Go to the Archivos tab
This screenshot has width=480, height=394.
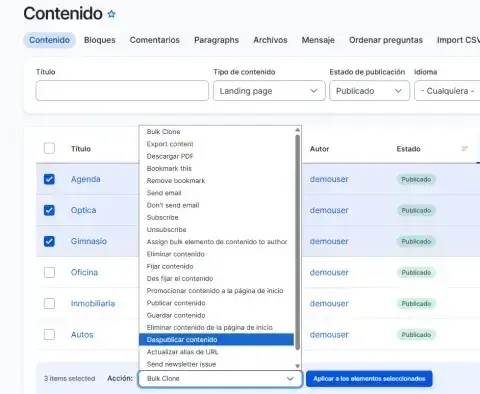[x=270, y=40]
